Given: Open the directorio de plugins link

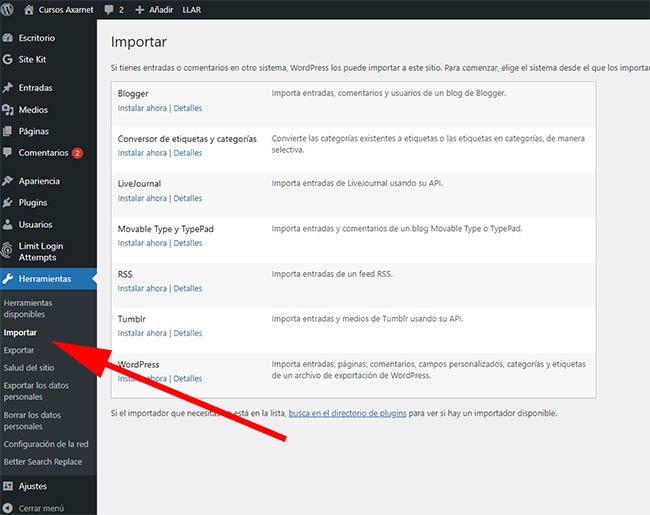Looking at the screenshot, I should click(x=348, y=413).
